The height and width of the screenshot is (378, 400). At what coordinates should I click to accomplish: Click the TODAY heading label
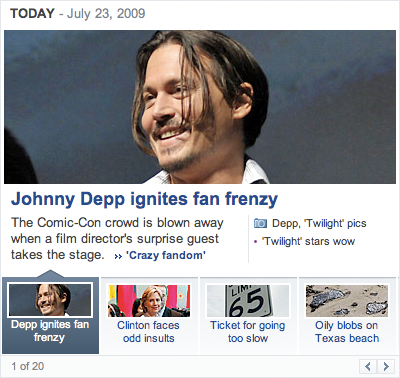[x=32, y=14]
